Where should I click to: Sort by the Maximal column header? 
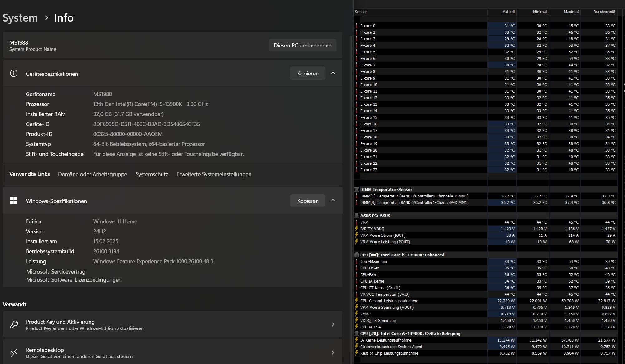click(564, 12)
